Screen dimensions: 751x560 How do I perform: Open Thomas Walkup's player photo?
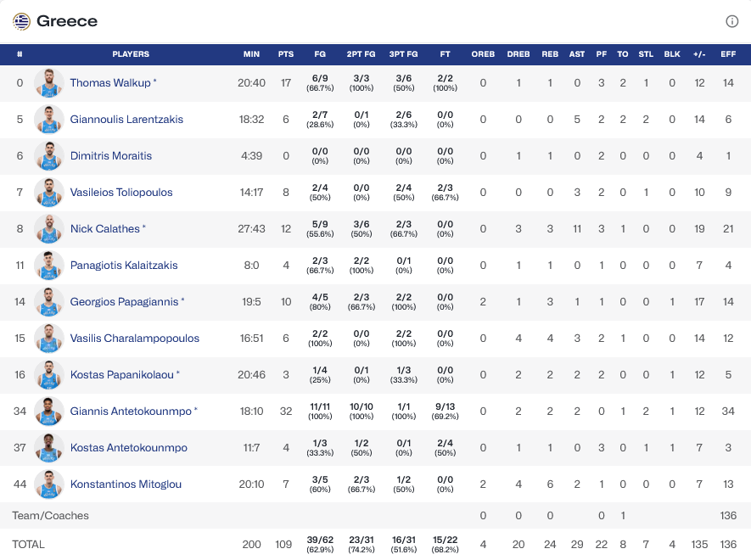(x=49, y=83)
